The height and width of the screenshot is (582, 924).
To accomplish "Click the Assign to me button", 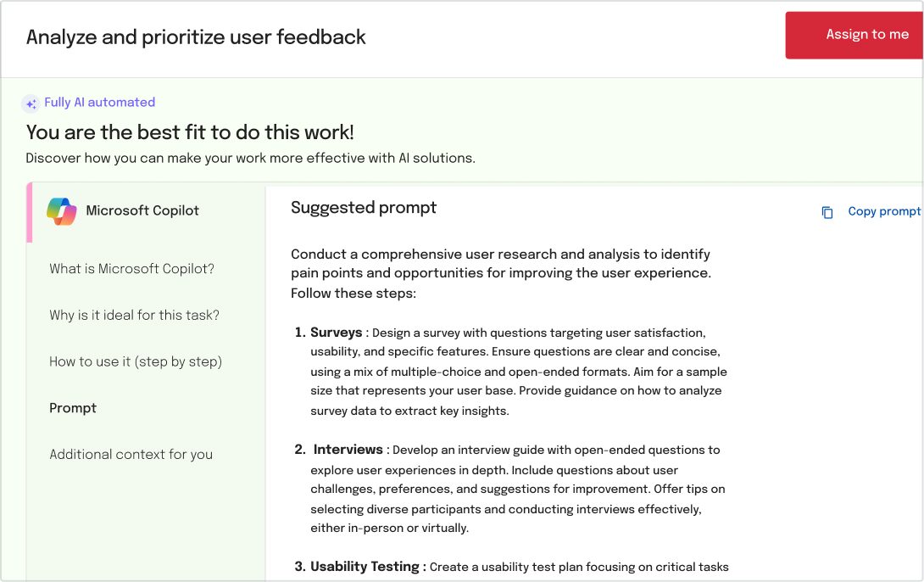I will pyautogui.click(x=854, y=35).
